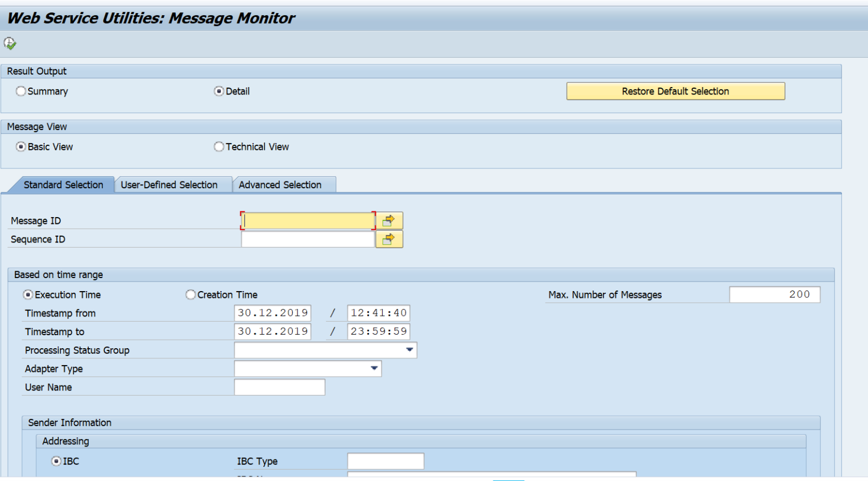Screen dimensions: 868x481
Task: Click the Message ID input field
Action: pyautogui.click(x=308, y=220)
